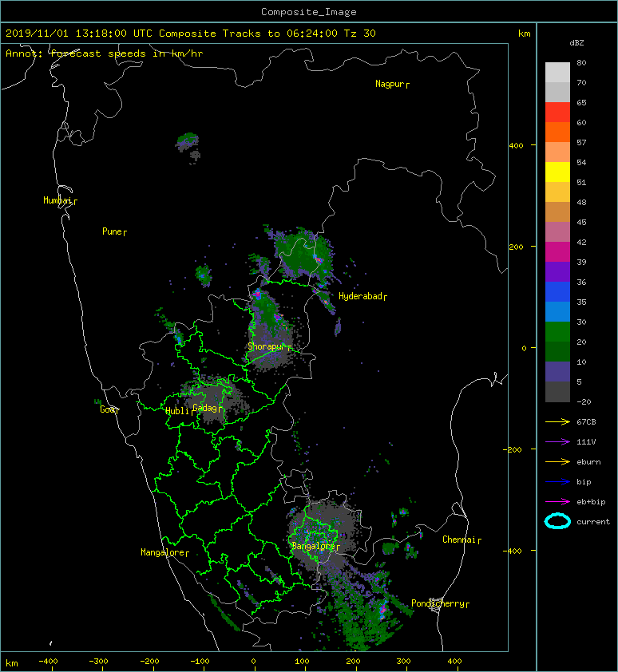Choose the violet 36–39 dBZ swatch
Viewport: 618px width, 672px height.
[x=557, y=272]
